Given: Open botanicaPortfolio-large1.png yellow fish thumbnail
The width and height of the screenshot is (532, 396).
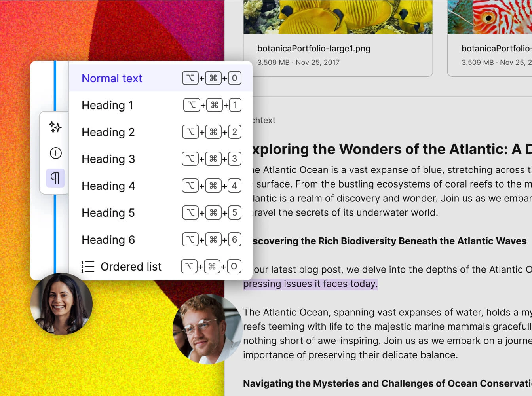Looking at the screenshot, I should (x=338, y=17).
